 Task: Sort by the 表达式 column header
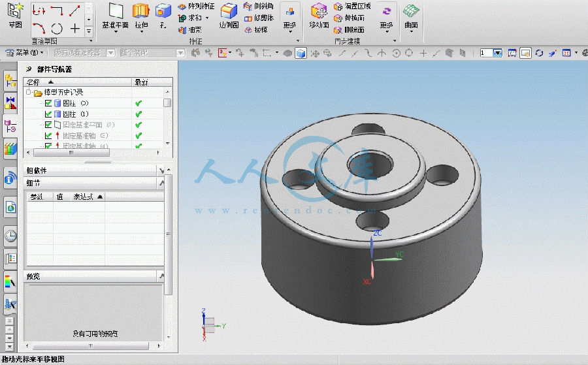[88, 197]
